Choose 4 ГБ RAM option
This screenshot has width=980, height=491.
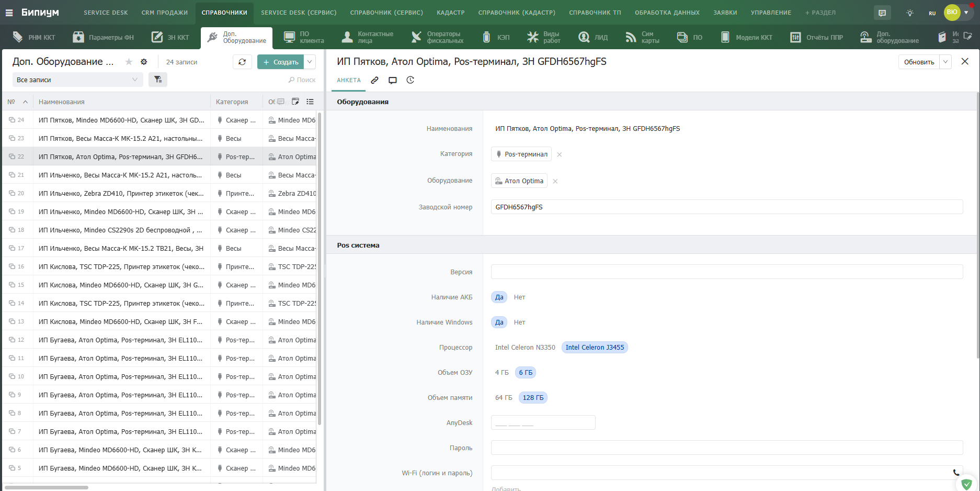click(502, 373)
